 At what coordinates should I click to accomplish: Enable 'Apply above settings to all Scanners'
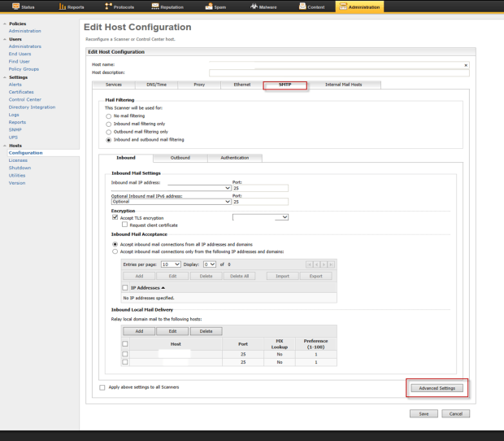click(x=102, y=387)
